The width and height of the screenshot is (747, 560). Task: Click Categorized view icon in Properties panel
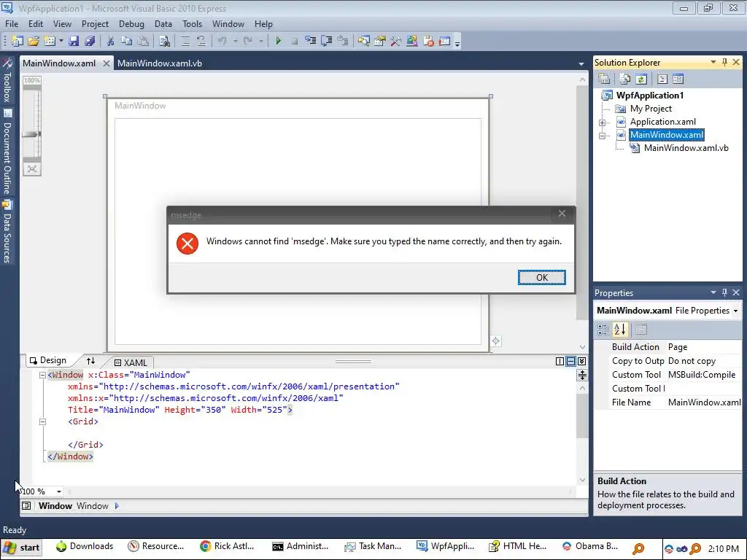point(603,329)
